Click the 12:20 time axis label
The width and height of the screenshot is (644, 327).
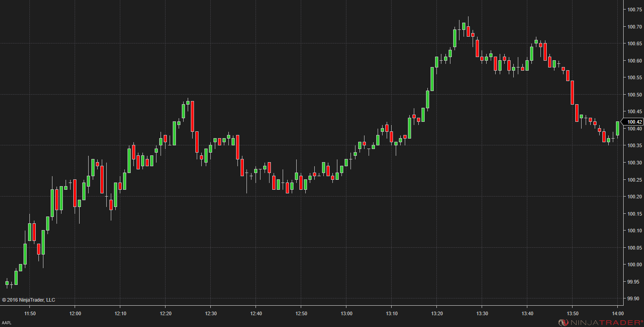(166, 313)
